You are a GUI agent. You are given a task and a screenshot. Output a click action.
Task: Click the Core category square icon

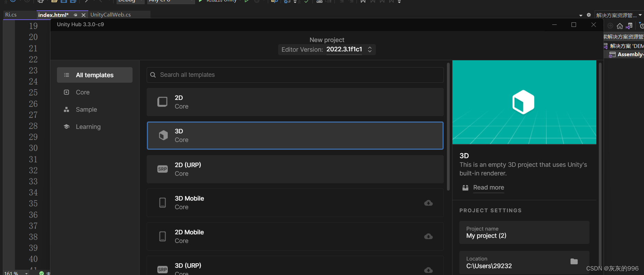point(67,92)
